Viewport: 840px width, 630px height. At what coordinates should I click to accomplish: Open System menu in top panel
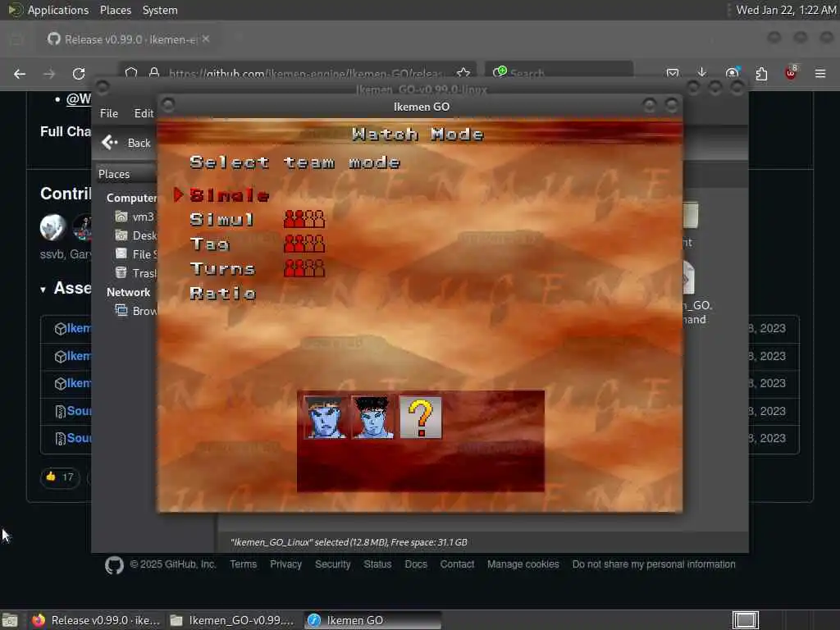tap(160, 10)
